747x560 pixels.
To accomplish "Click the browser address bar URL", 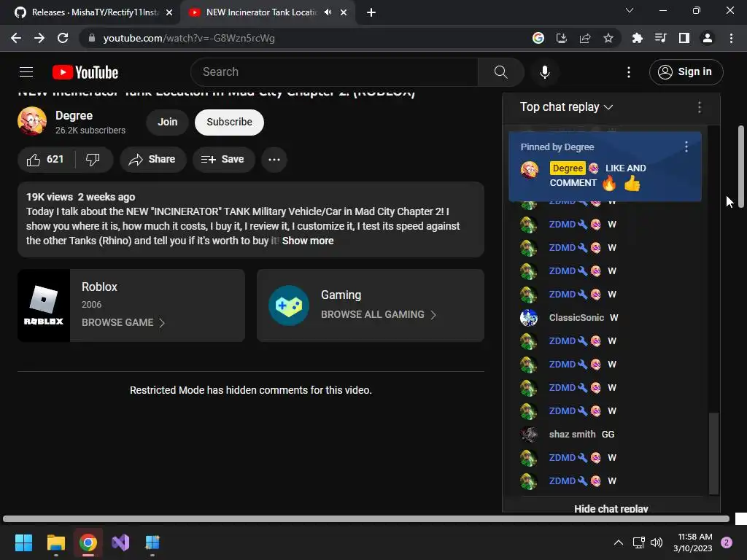I will [x=189, y=38].
